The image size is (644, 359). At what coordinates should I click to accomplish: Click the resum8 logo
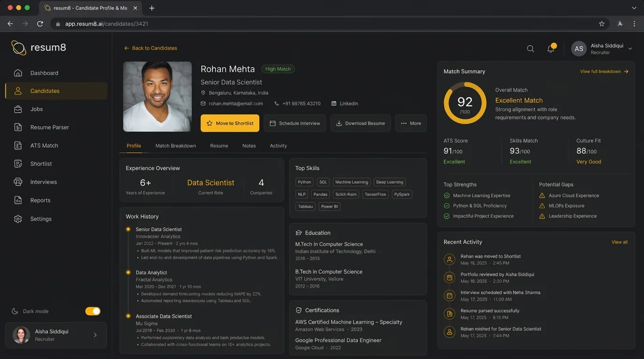pyautogui.click(x=39, y=47)
